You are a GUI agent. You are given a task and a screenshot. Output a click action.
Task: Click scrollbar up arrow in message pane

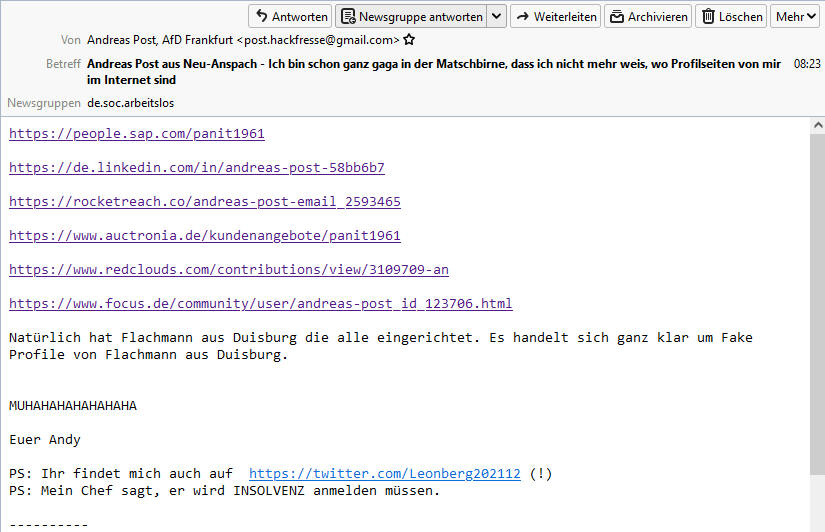[818, 125]
